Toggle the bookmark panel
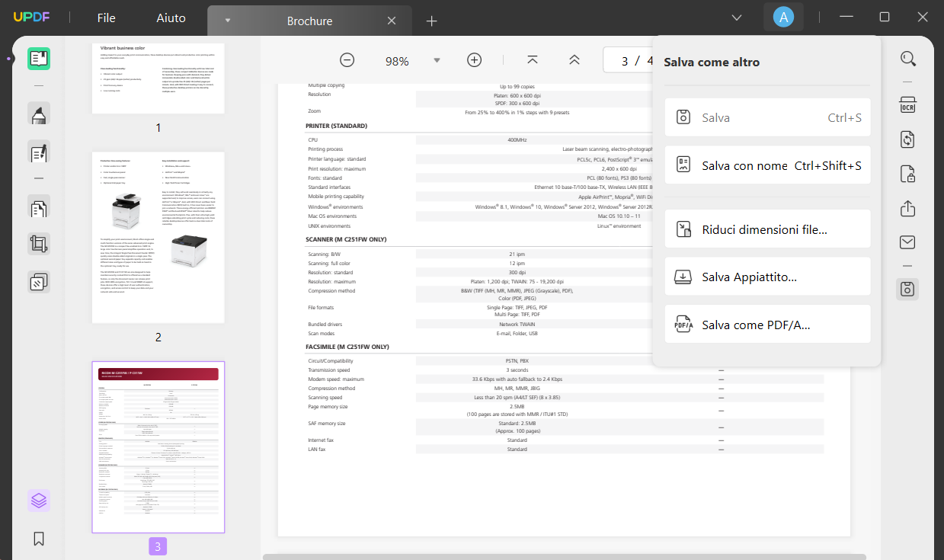The height and width of the screenshot is (560, 944). tap(39, 539)
